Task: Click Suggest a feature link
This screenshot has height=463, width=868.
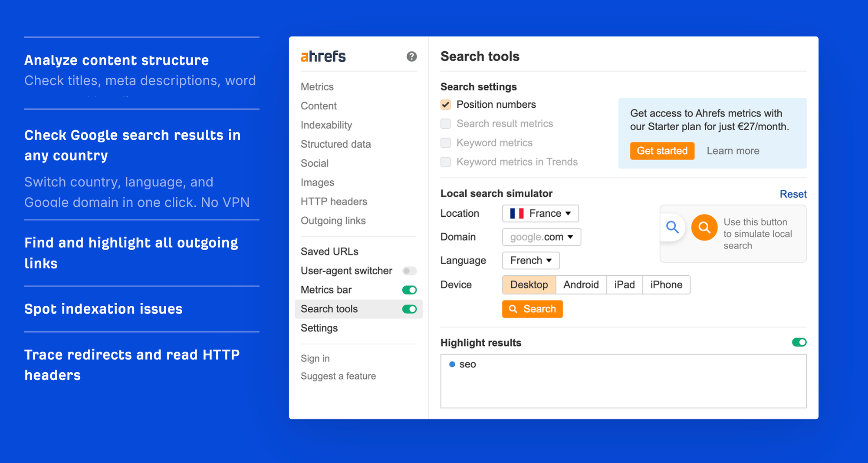Action: [339, 376]
